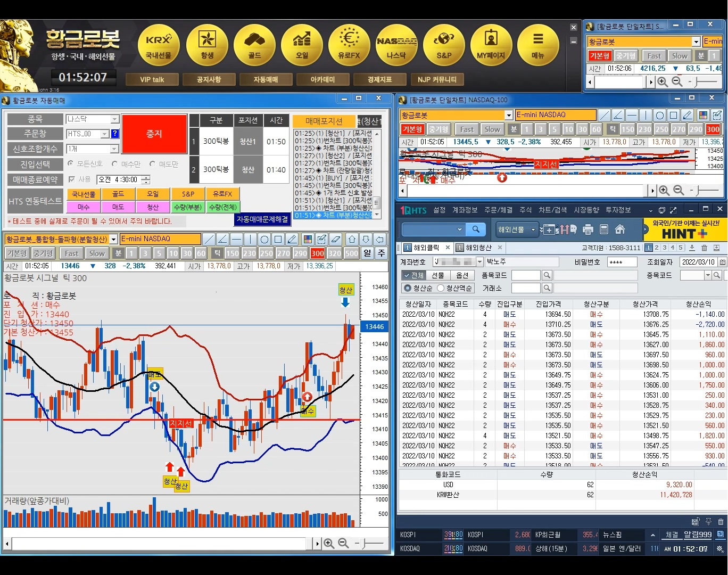This screenshot has width=728, height=575.
Task: Click the 300 tick button in main chart
Action: 318,253
